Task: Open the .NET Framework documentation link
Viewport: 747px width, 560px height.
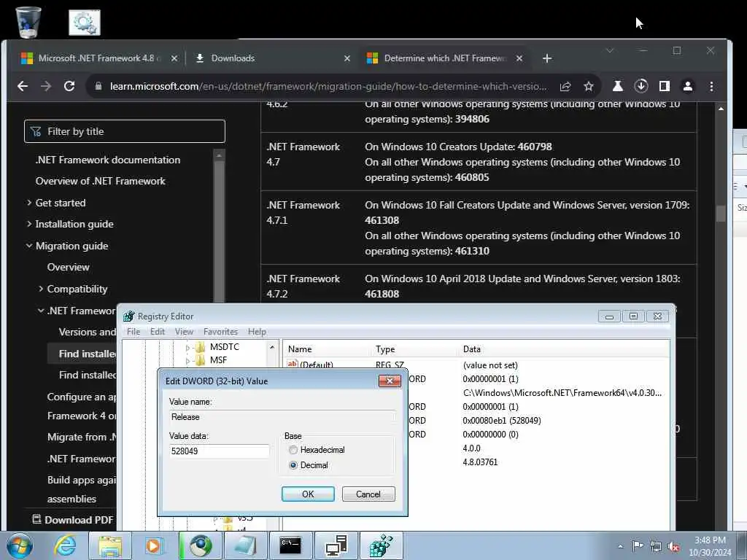Action: 108,160
